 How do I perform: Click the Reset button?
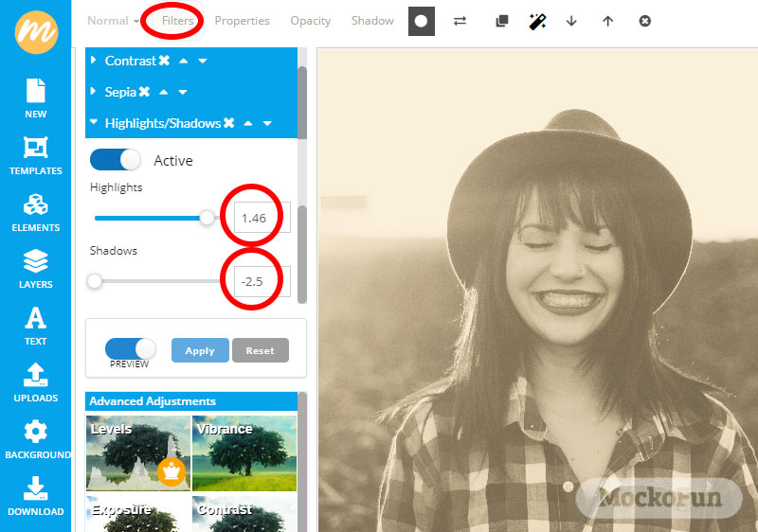click(260, 350)
